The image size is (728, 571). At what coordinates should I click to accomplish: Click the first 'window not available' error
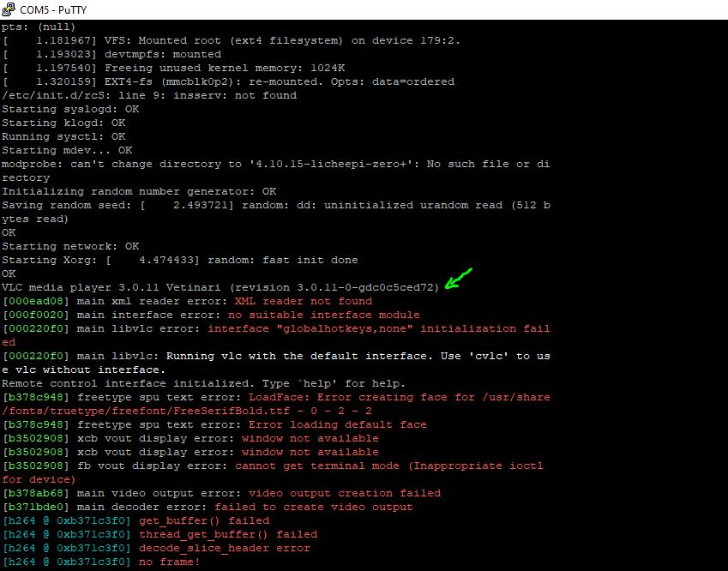tap(310, 438)
